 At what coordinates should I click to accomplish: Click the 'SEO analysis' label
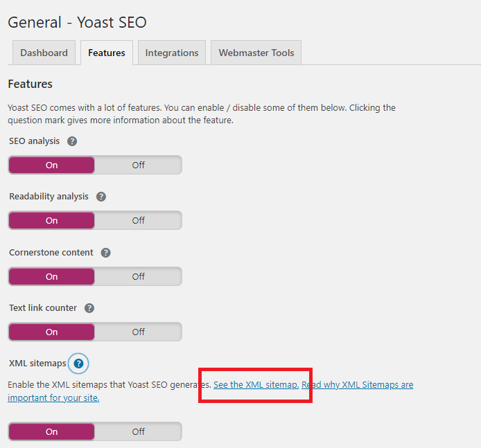pyautogui.click(x=34, y=141)
